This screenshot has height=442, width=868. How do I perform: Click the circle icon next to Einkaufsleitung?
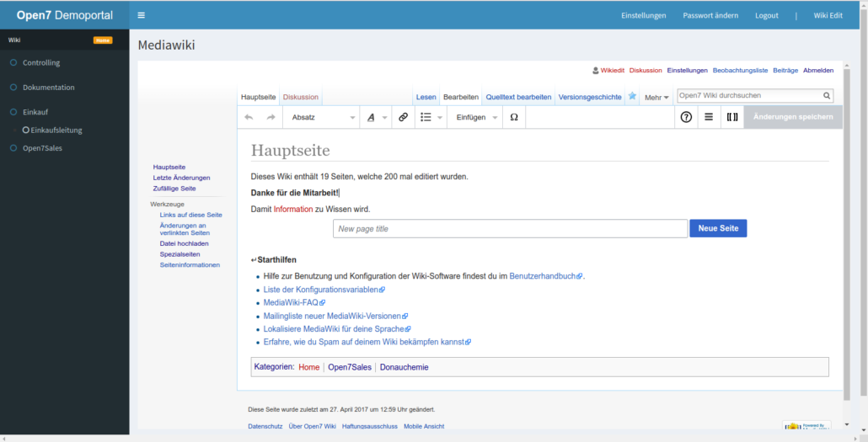coord(26,130)
